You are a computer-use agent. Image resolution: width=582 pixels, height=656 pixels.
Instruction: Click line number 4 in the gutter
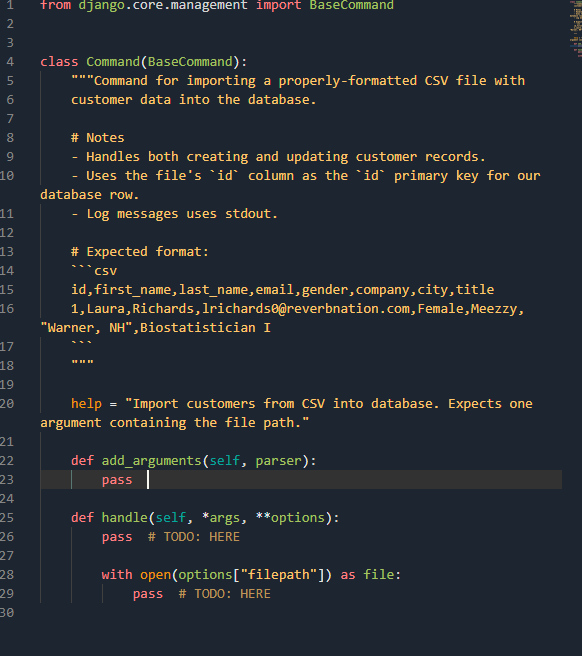point(10,62)
